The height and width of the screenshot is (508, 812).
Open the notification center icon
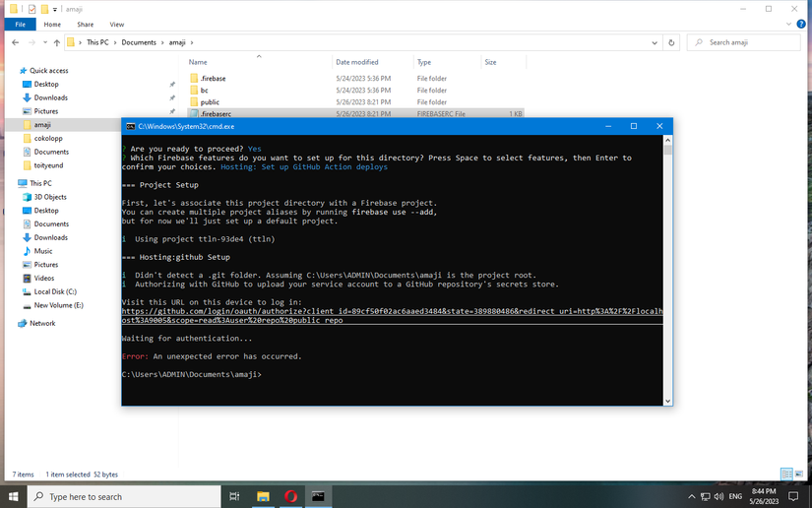click(793, 496)
